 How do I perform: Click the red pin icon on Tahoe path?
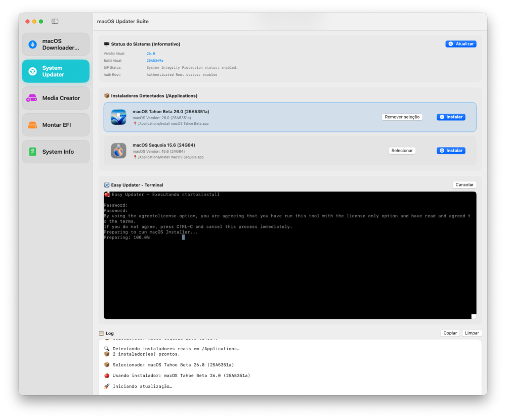pos(135,124)
